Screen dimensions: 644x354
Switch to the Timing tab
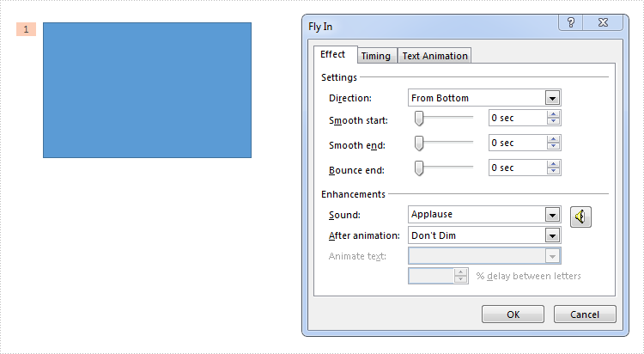click(x=376, y=56)
